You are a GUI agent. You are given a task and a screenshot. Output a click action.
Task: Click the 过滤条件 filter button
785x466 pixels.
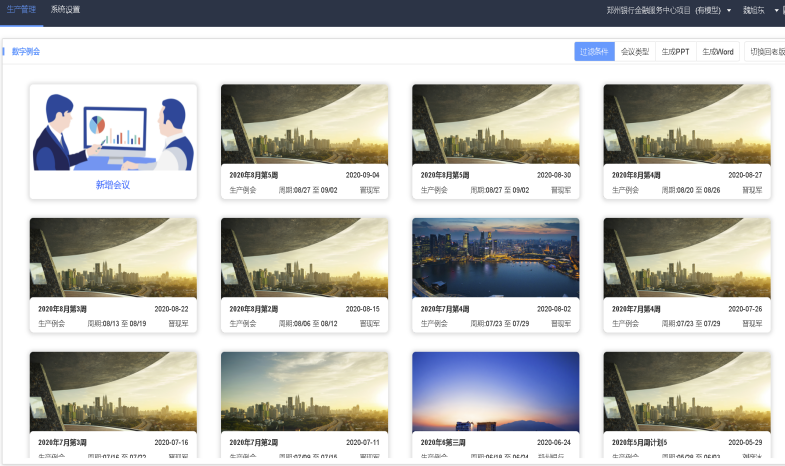tap(594, 52)
